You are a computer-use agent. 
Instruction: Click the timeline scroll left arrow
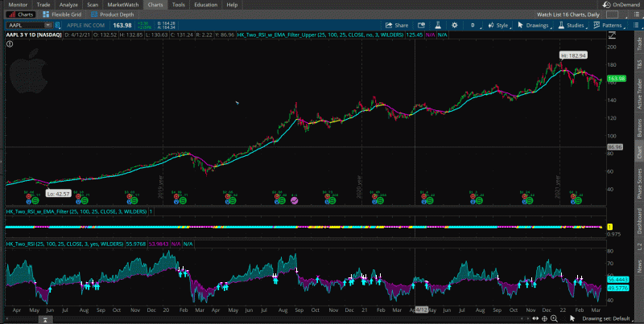[521, 318]
